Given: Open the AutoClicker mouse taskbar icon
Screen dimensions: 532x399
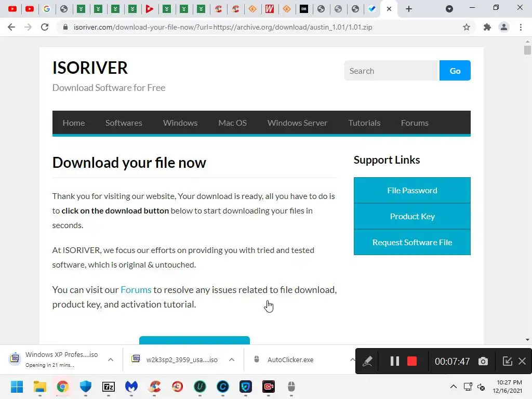Looking at the screenshot, I should 291,387.
